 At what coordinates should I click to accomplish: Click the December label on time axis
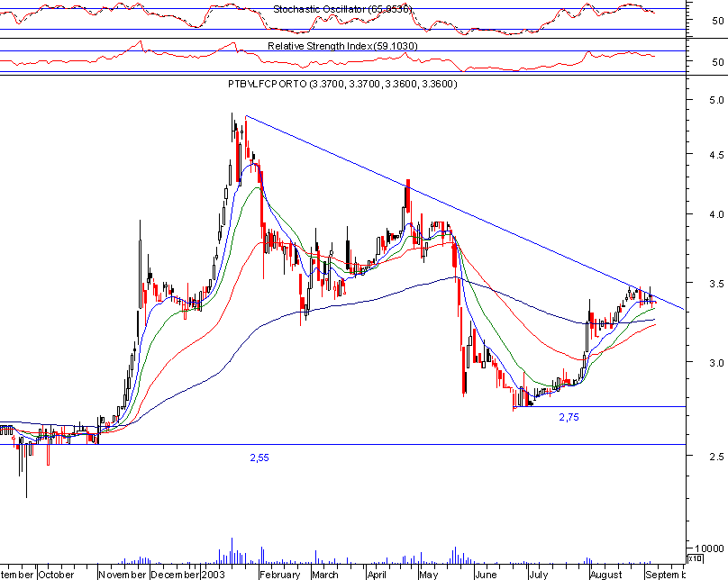coord(175,575)
